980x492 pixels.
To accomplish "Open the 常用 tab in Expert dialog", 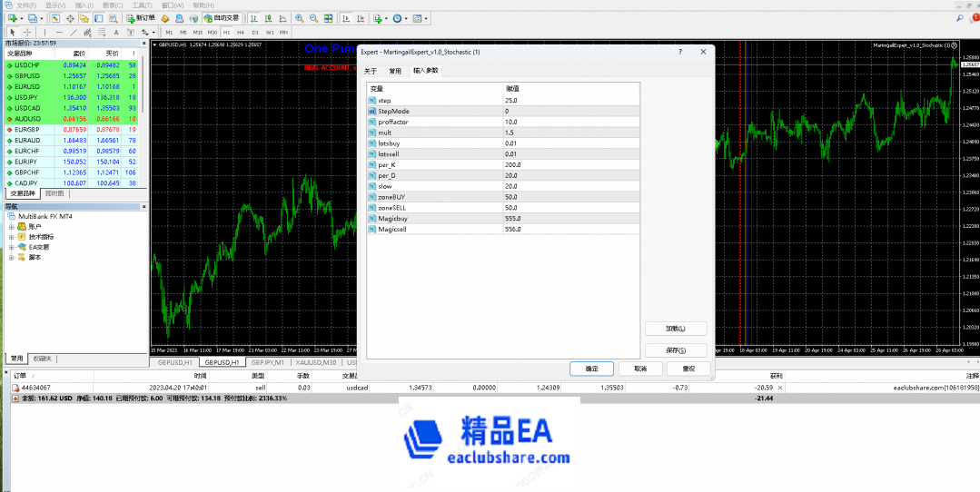I will pos(394,70).
